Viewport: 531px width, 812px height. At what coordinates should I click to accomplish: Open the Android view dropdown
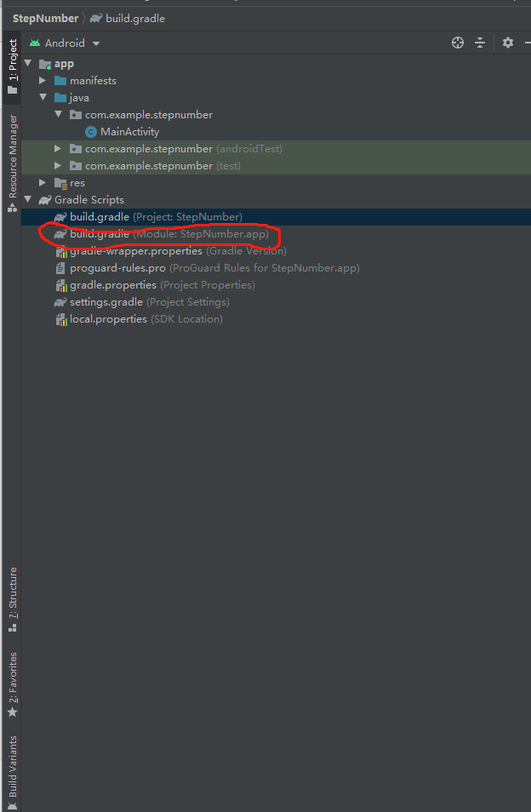[65, 43]
